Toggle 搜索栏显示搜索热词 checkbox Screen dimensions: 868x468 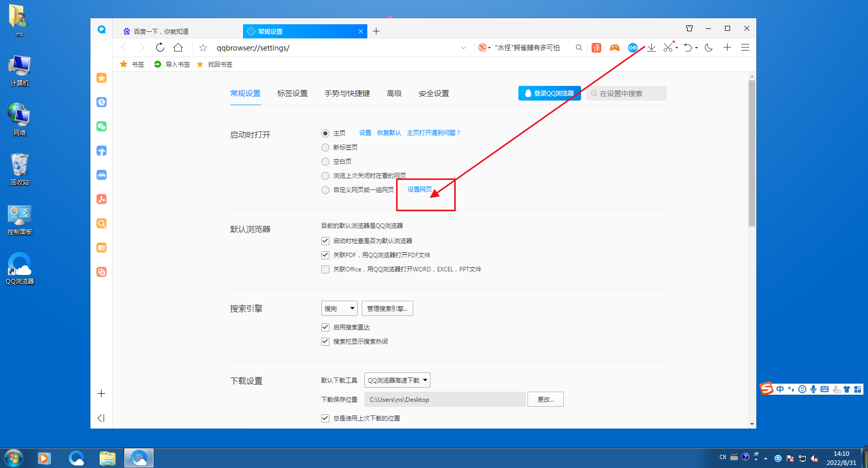click(x=325, y=342)
